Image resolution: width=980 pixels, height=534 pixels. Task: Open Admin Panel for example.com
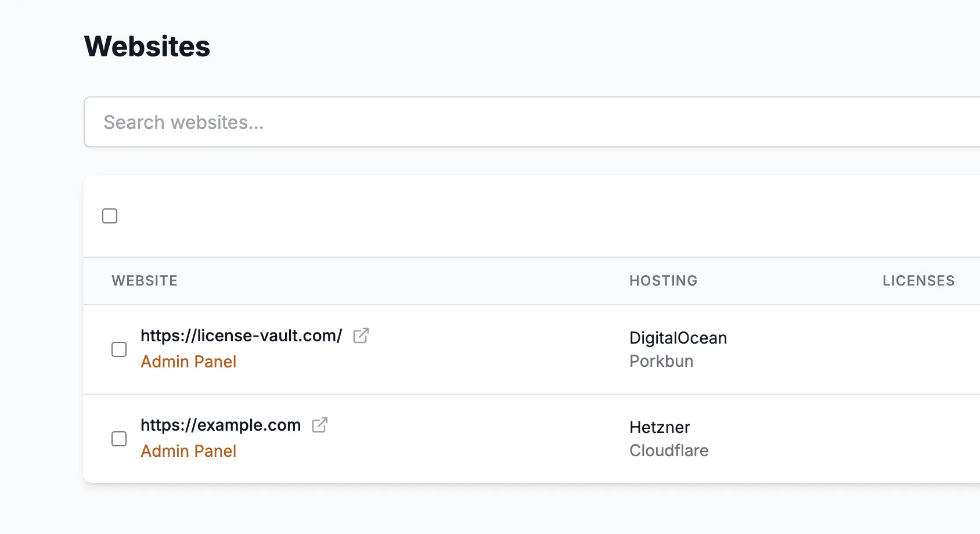188,451
